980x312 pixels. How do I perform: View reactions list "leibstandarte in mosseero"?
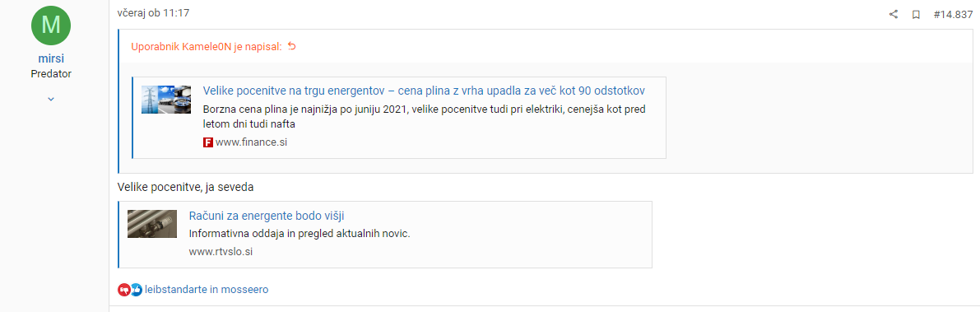[x=207, y=290]
